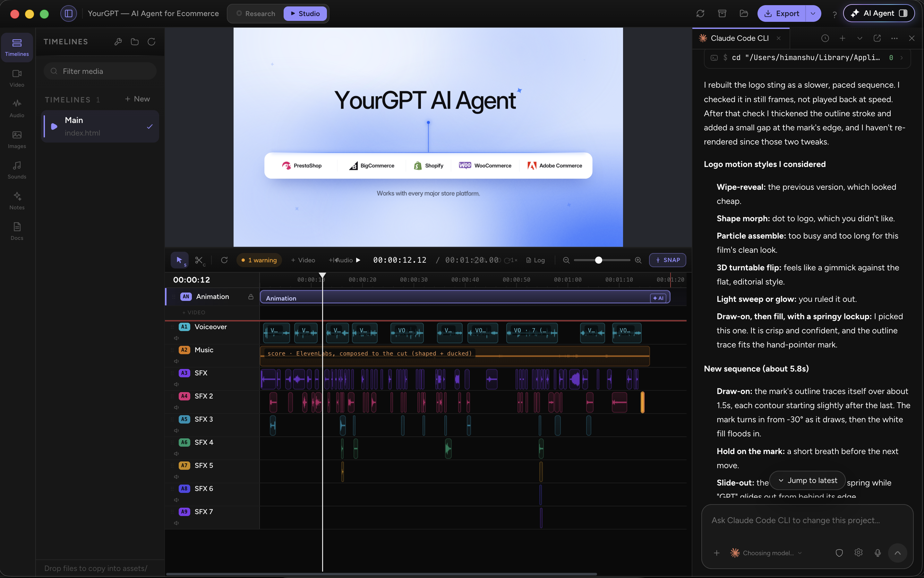
Task: Switch to the Research tab
Action: pyautogui.click(x=256, y=14)
